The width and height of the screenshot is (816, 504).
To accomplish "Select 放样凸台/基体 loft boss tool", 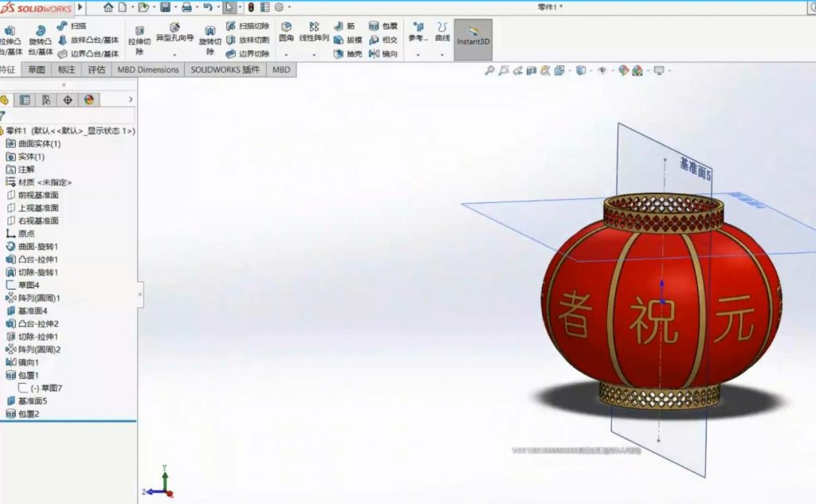I will (88, 40).
